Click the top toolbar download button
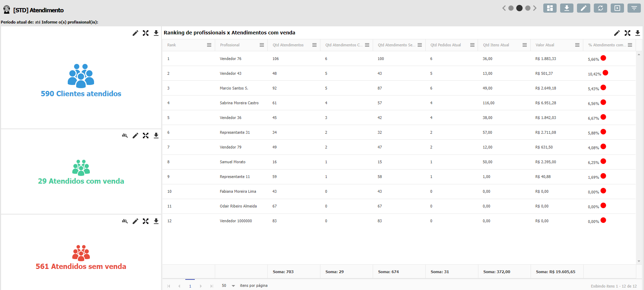This screenshot has width=644, height=290. point(566,8)
